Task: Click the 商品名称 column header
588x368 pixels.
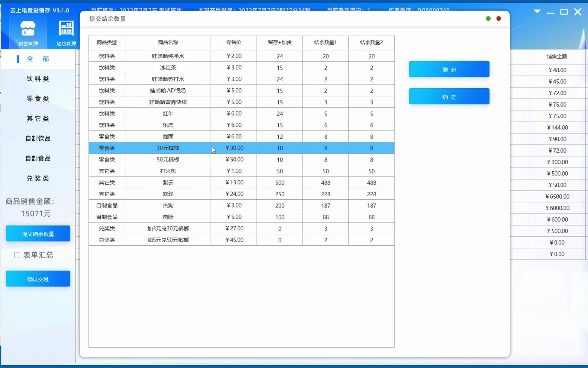Action: [168, 43]
